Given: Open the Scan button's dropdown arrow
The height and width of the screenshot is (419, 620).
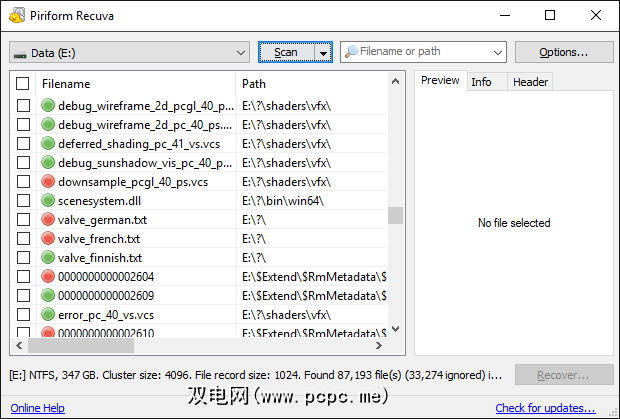Looking at the screenshot, I should (x=323, y=53).
